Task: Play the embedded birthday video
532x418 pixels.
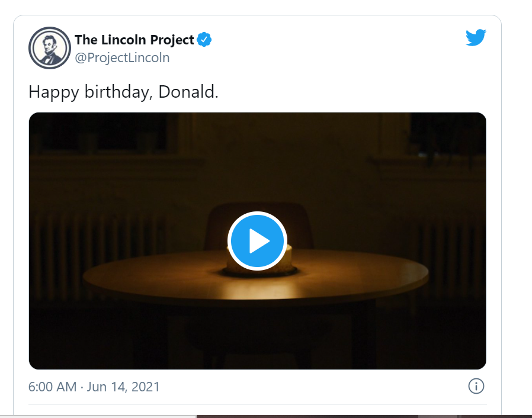Action: point(258,241)
